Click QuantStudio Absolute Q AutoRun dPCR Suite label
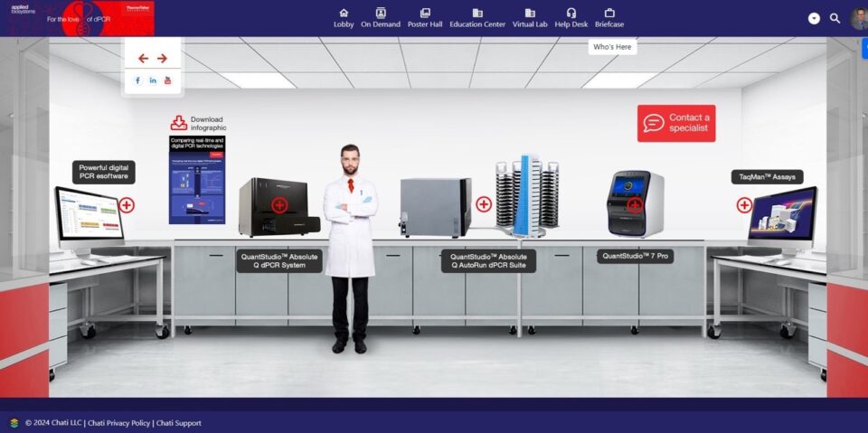This screenshot has height=433, width=868. point(488,261)
